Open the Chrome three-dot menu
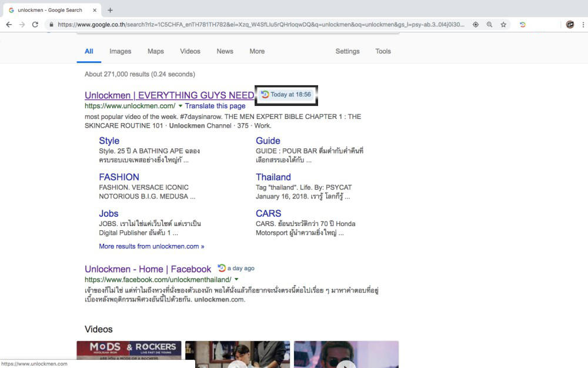This screenshot has height=368, width=588. pos(583,25)
